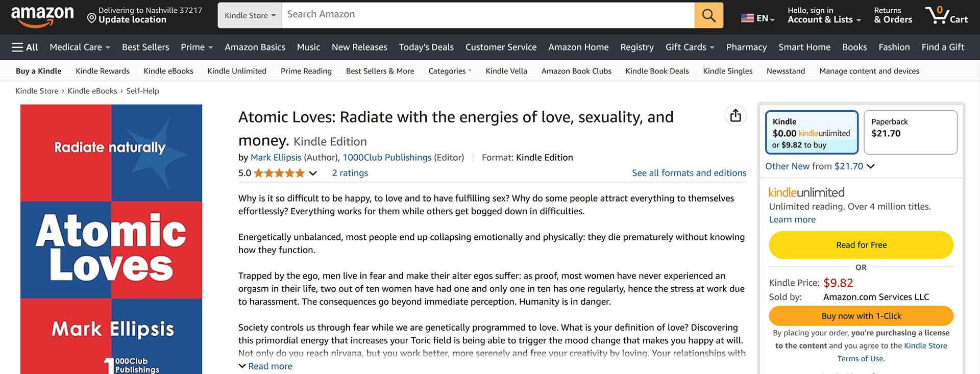Open Amazon Home

[578, 47]
